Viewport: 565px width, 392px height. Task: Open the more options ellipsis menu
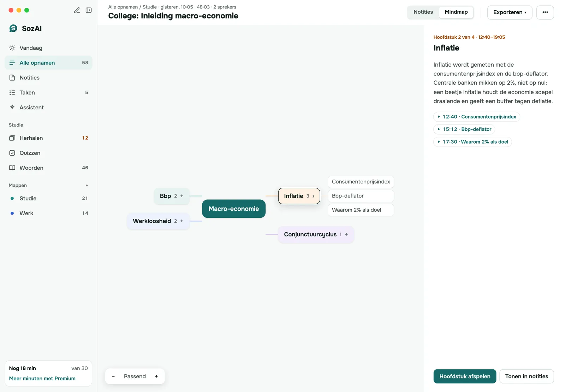tap(545, 12)
